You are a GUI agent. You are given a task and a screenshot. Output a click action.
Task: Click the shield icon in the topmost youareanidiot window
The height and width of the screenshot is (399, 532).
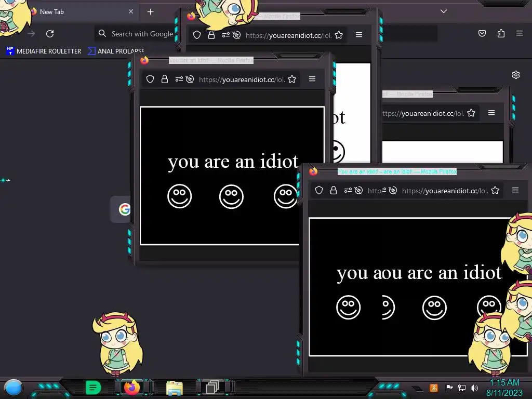[197, 35]
